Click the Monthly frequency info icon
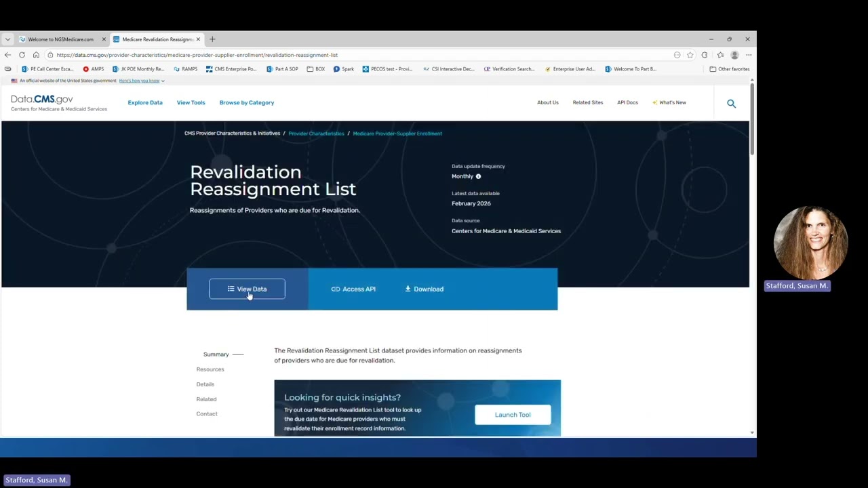Viewport: 868px width, 488px height. 478,176
